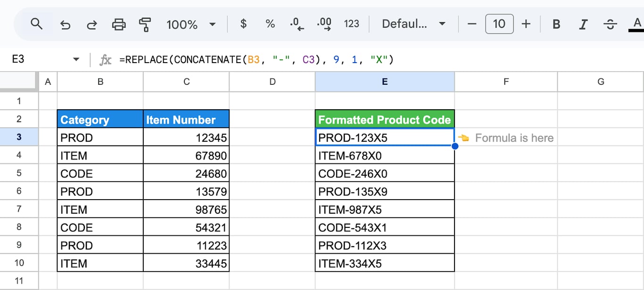
Task: Select cell with value 54321
Action: click(187, 227)
